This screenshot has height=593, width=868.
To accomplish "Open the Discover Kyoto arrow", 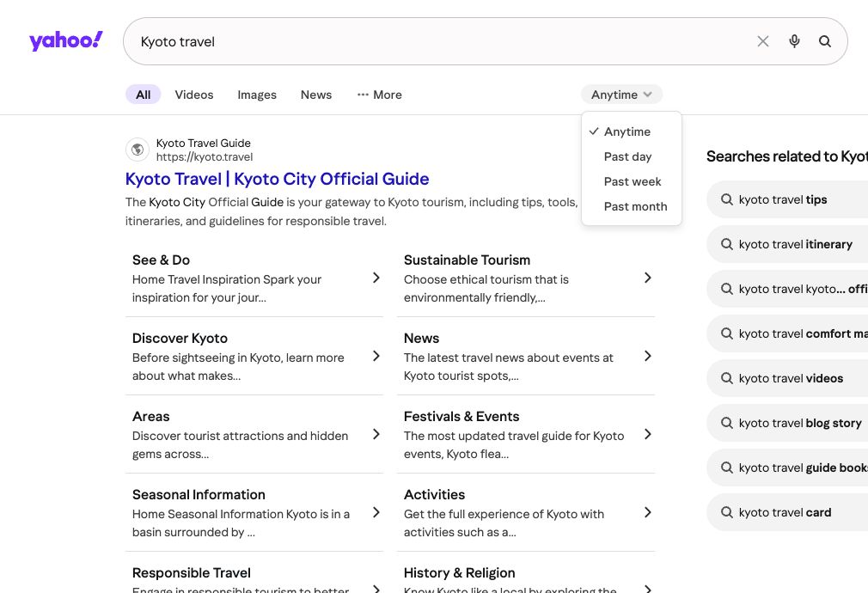I will (x=376, y=356).
